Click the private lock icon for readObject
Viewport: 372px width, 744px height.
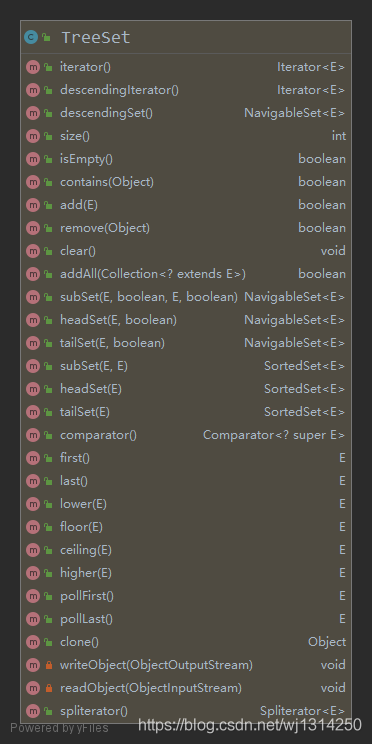pyautogui.click(x=48, y=688)
